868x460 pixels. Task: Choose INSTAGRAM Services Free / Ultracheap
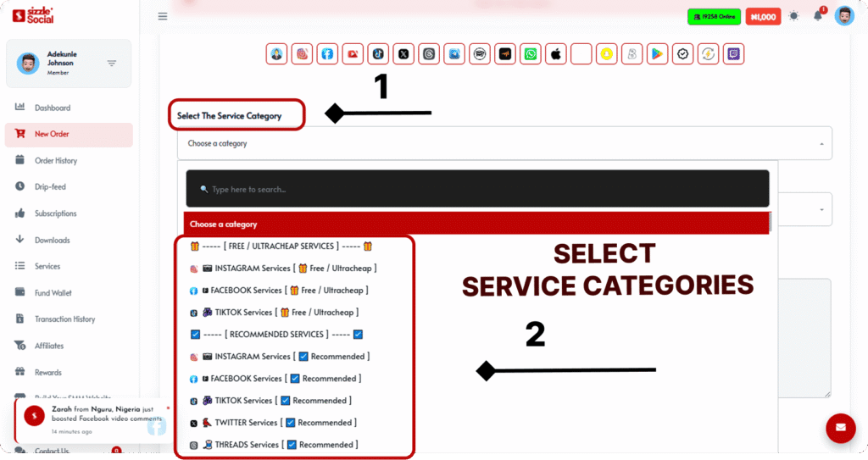click(283, 268)
